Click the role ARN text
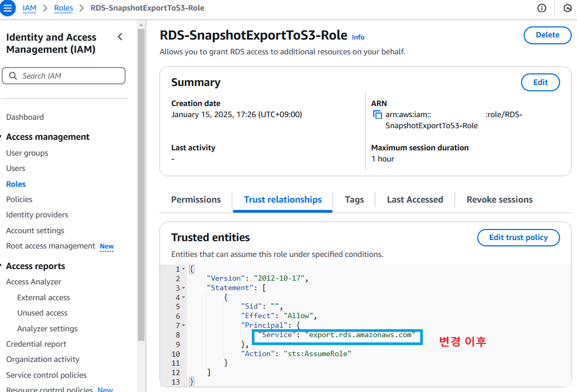This screenshot has width=577, height=392. tap(453, 120)
